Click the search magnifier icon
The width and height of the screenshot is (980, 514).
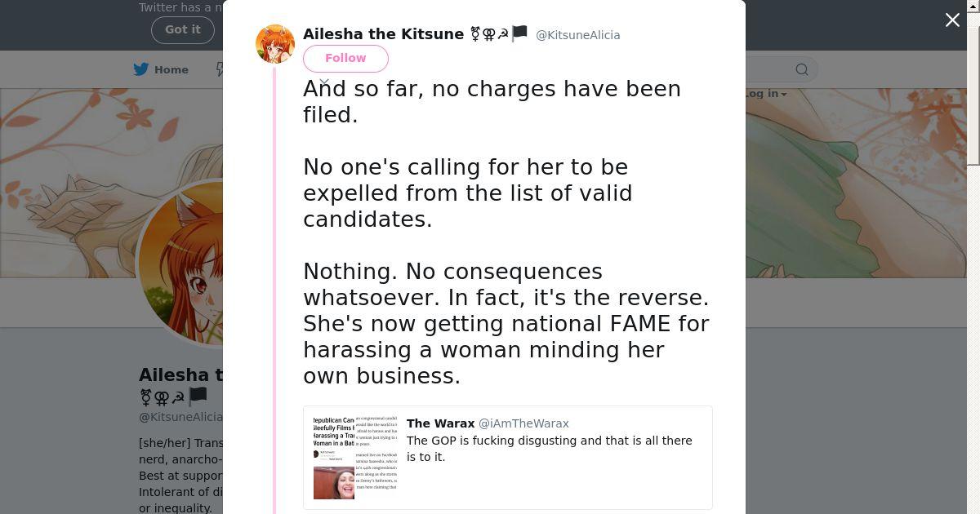[x=802, y=70]
